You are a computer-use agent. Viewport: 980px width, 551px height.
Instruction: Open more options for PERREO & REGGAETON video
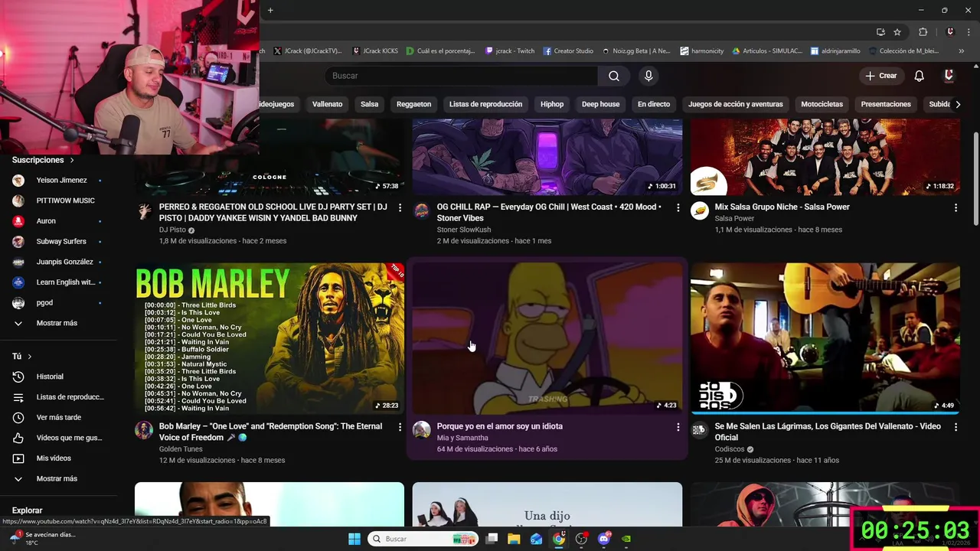pyautogui.click(x=400, y=207)
